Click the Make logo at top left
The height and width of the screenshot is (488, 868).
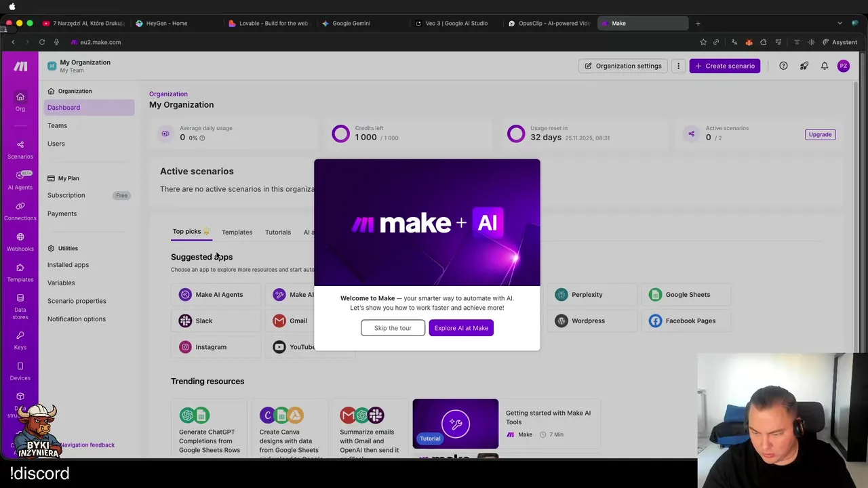pyautogui.click(x=20, y=66)
